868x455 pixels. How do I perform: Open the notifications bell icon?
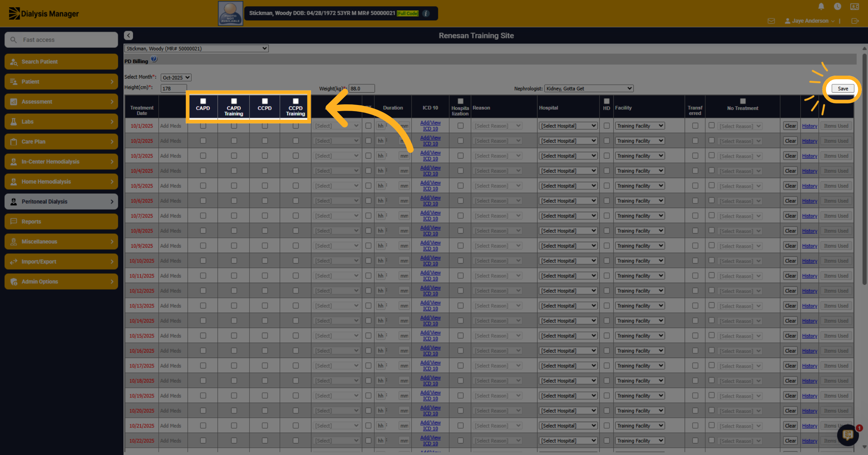tap(821, 7)
